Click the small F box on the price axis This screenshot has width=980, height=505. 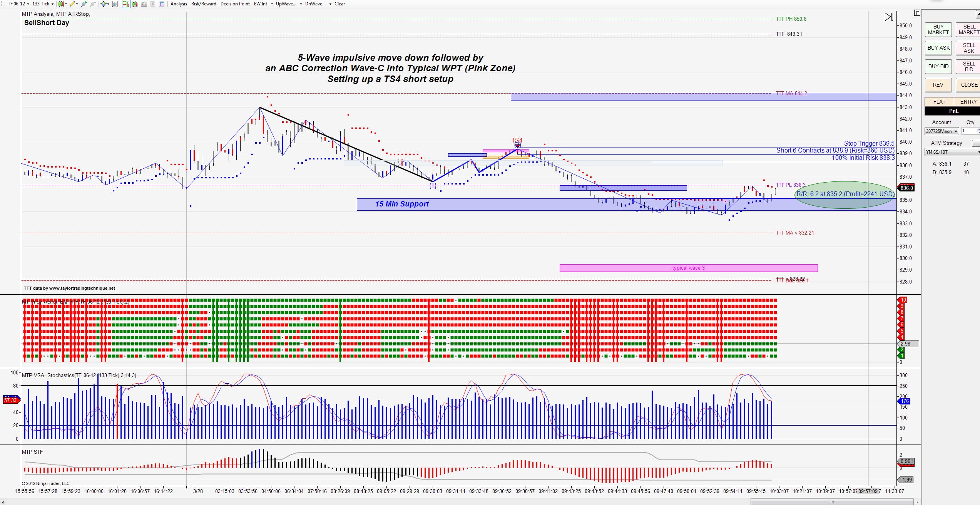917,13
